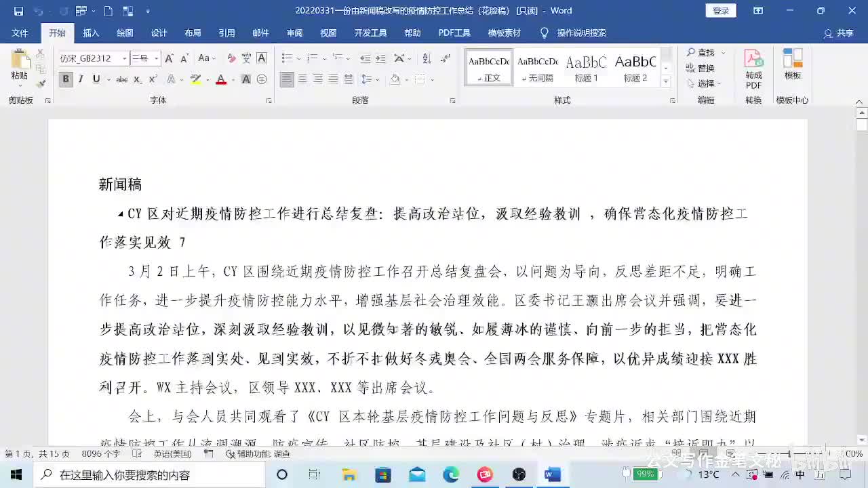Increase paragraph indent icon
This screenshot has width=868, height=488.
click(381, 59)
